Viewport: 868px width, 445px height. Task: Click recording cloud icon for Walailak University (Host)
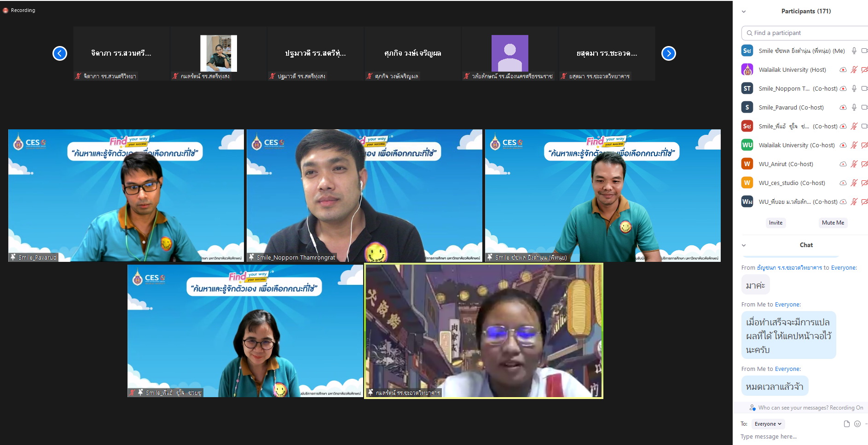(843, 70)
